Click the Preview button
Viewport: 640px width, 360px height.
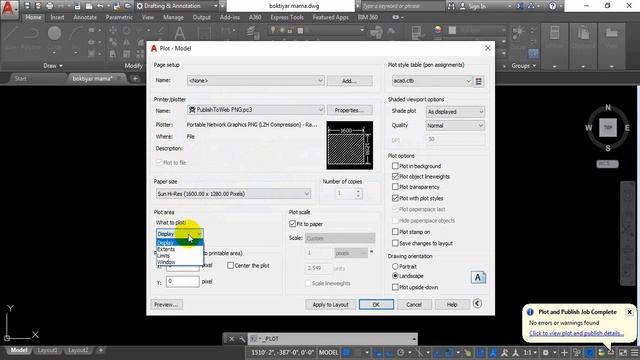click(x=167, y=304)
